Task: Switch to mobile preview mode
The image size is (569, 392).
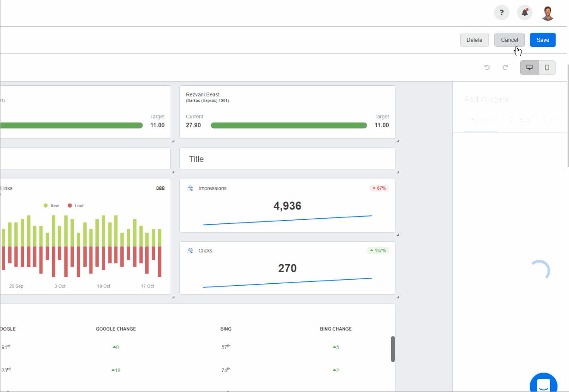Action: [547, 68]
